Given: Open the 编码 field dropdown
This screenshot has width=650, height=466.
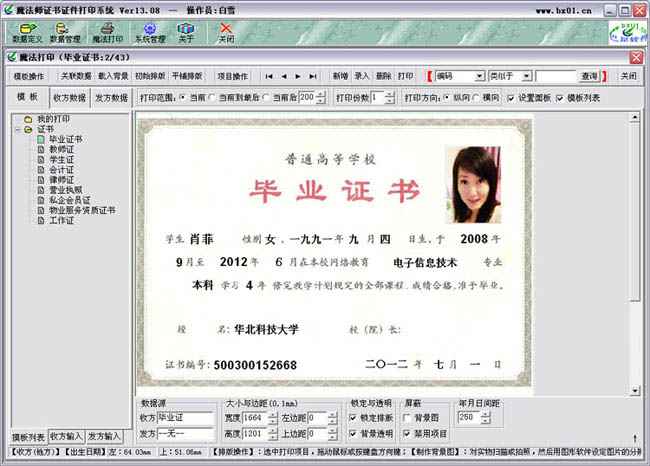Looking at the screenshot, I should pyautogui.click(x=465, y=76).
